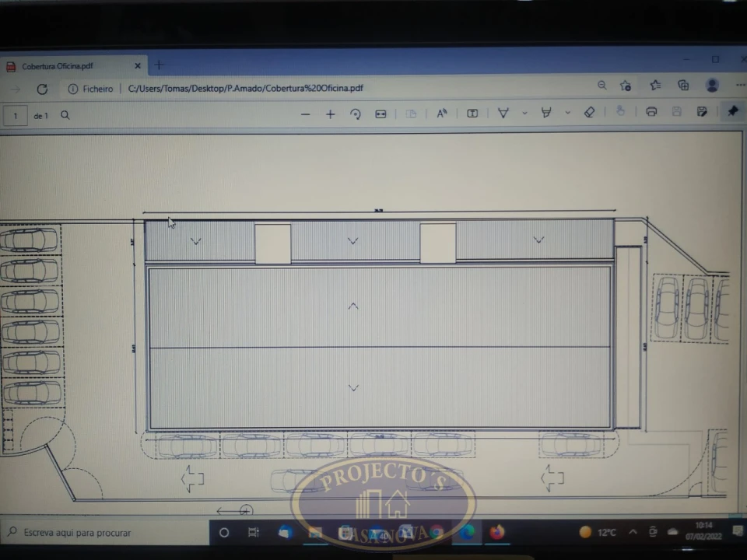Show hidden system tray icons

click(632, 532)
